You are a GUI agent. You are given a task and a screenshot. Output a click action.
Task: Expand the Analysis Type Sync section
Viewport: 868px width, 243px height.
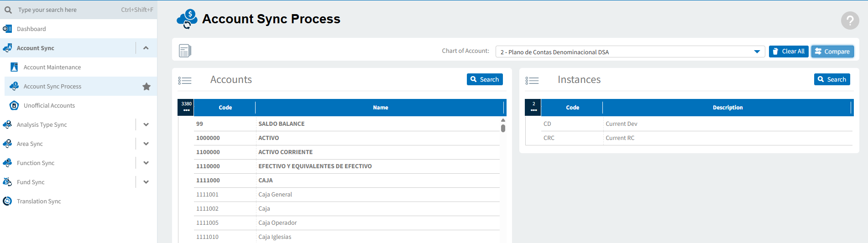(146, 124)
